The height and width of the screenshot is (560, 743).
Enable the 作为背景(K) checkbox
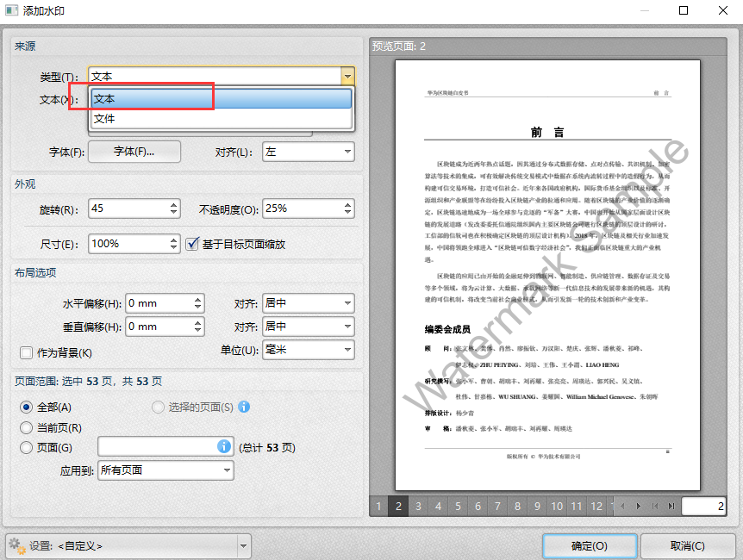point(26,352)
